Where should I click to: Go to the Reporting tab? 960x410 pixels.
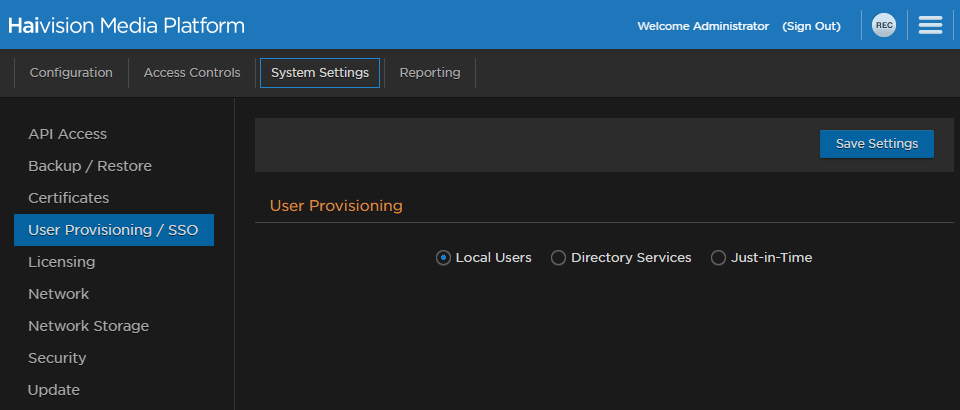(430, 73)
